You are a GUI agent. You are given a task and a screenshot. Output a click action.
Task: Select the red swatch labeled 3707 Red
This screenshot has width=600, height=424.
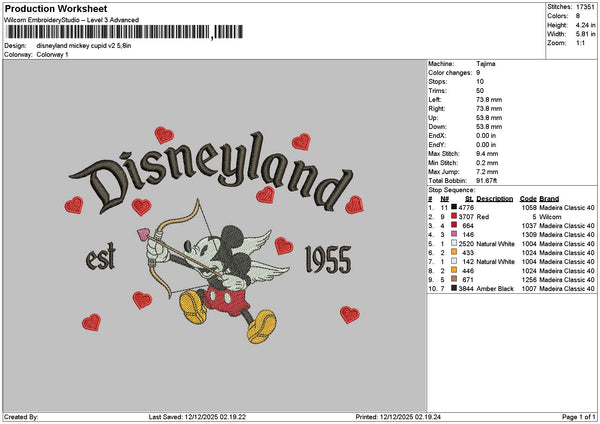456,216
